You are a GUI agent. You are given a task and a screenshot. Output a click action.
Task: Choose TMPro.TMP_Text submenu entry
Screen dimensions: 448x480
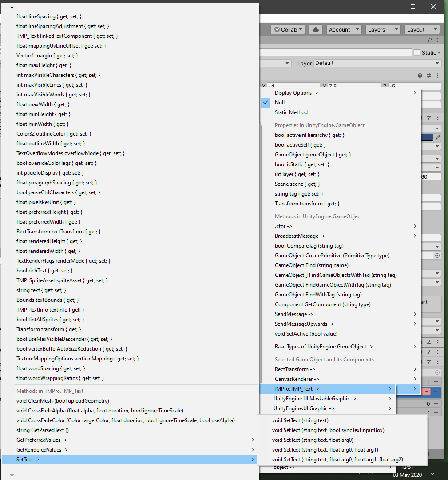tap(328, 389)
